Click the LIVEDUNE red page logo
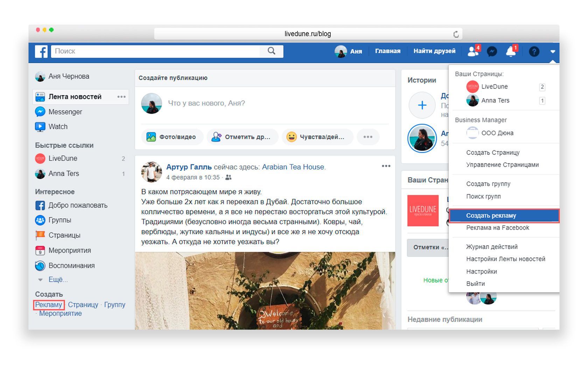Image resolution: width=588 pixels, height=368 pixels. [423, 211]
